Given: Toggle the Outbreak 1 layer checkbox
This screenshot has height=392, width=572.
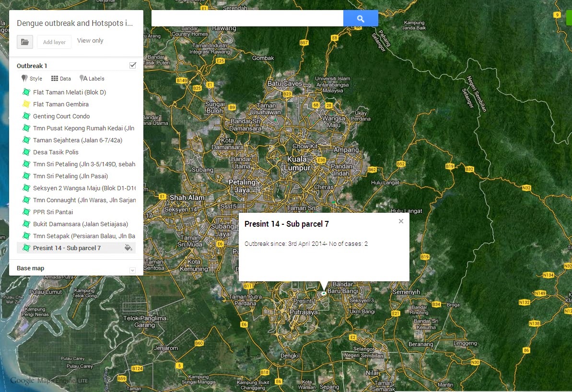Looking at the screenshot, I should 133,65.
